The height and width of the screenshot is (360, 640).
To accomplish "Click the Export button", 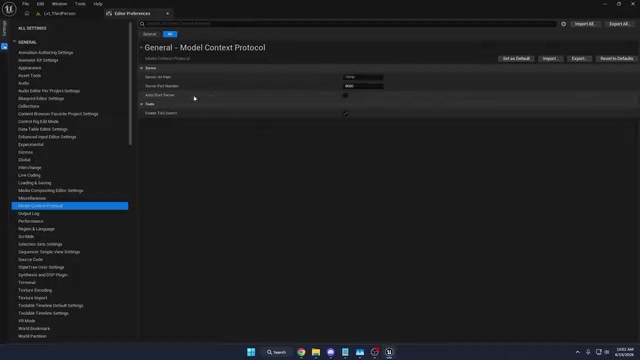I will point(579,59).
